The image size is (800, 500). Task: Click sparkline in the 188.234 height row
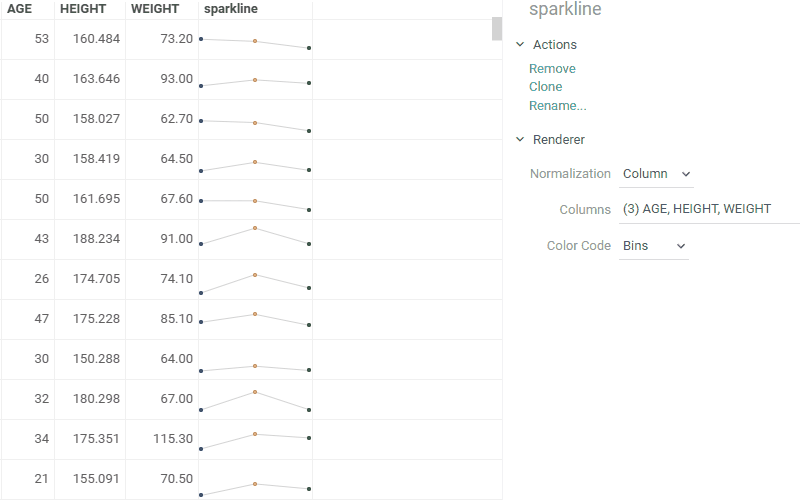[x=255, y=239]
